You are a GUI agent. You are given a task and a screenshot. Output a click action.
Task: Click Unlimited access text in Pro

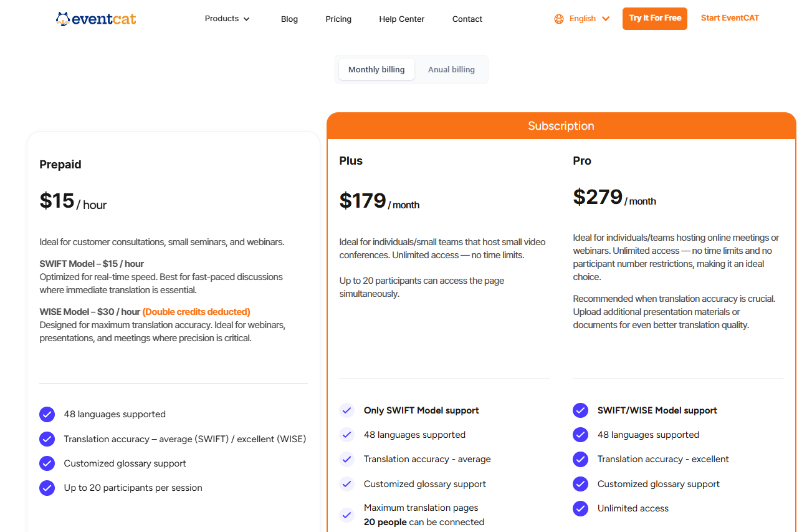pyautogui.click(x=633, y=508)
